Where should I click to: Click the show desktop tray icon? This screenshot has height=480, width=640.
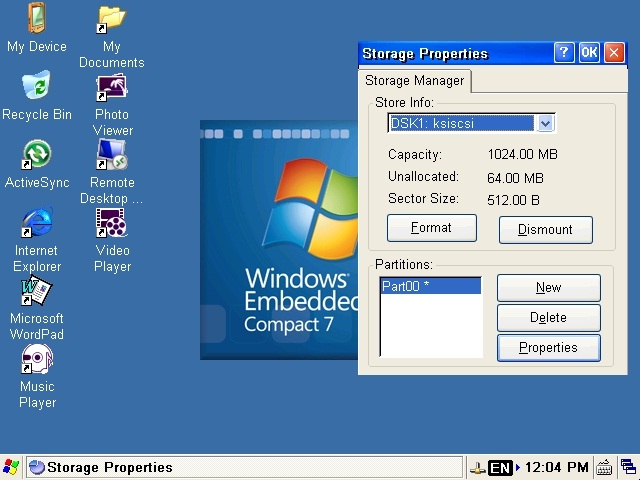628,468
